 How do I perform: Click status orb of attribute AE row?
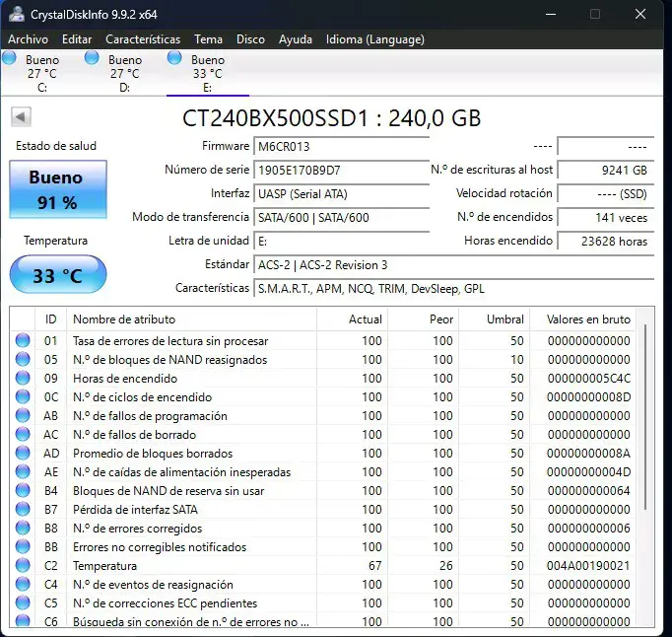[23, 472]
